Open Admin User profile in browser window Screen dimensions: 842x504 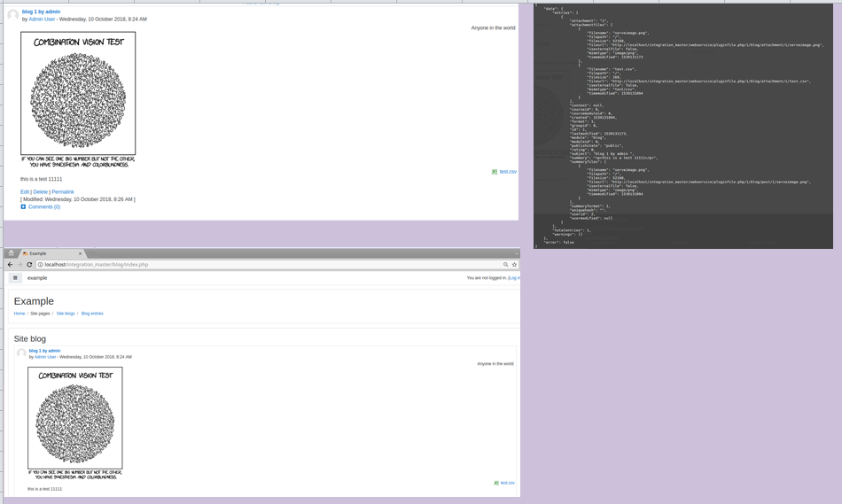click(x=45, y=357)
